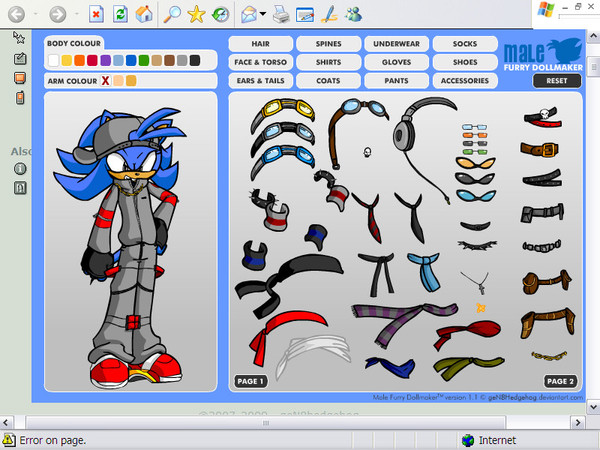Choose red body colour swatch
The image size is (600, 450).
[92, 60]
